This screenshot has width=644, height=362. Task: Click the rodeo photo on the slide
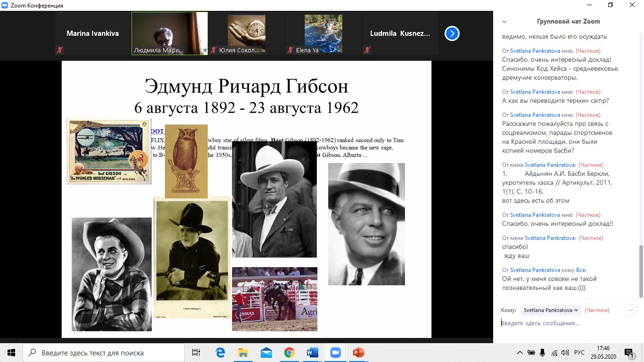point(274,299)
